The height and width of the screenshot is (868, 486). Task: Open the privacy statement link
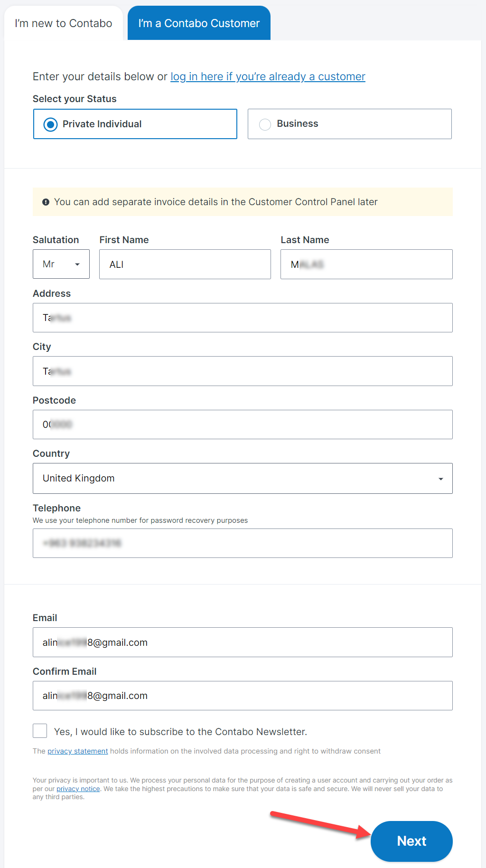(x=77, y=751)
